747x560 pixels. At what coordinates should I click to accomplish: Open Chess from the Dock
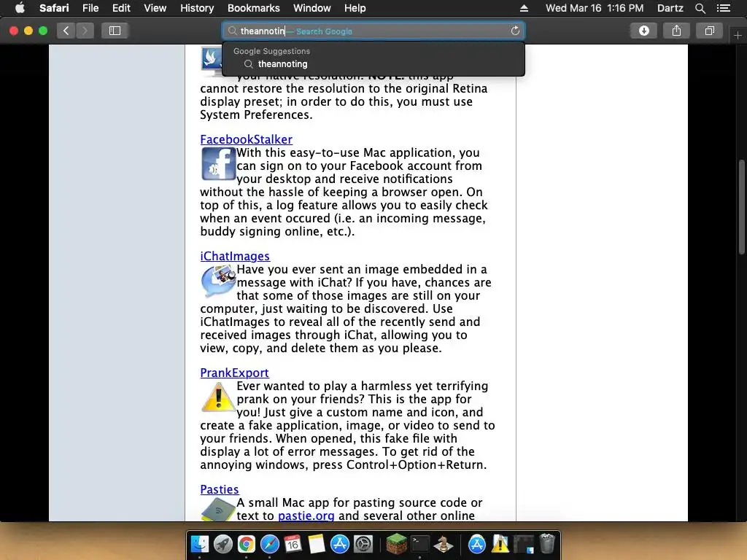tap(443, 544)
